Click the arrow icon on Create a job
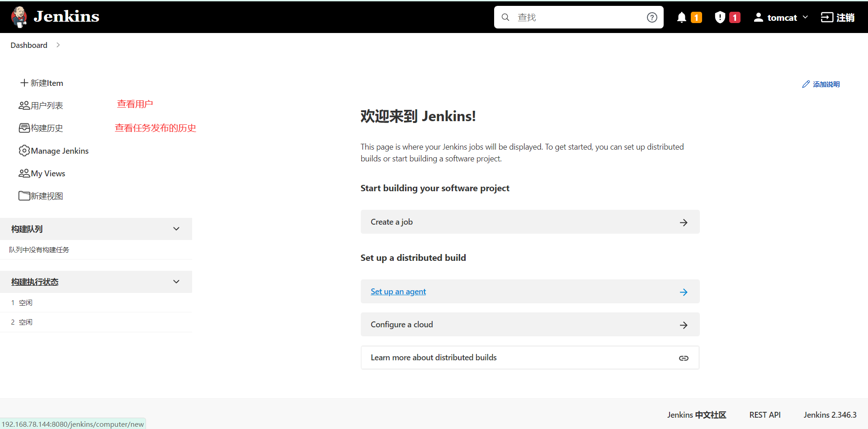This screenshot has height=429, width=868. [x=684, y=222]
